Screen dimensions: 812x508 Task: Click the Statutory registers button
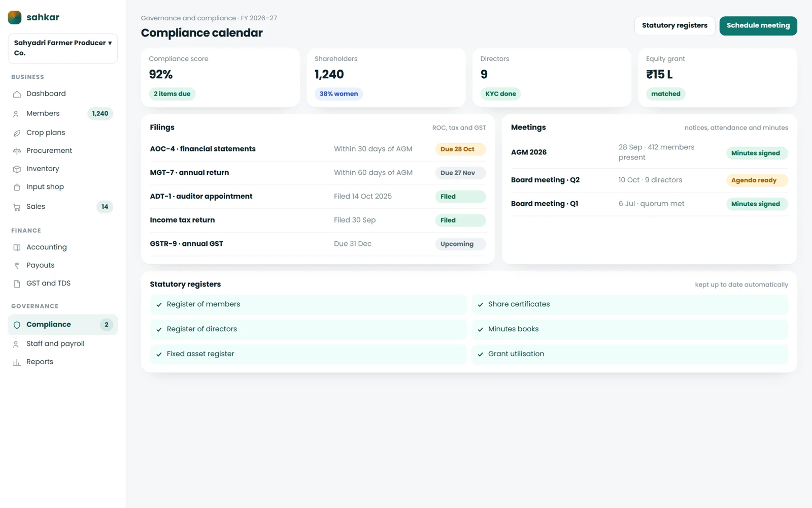click(674, 25)
